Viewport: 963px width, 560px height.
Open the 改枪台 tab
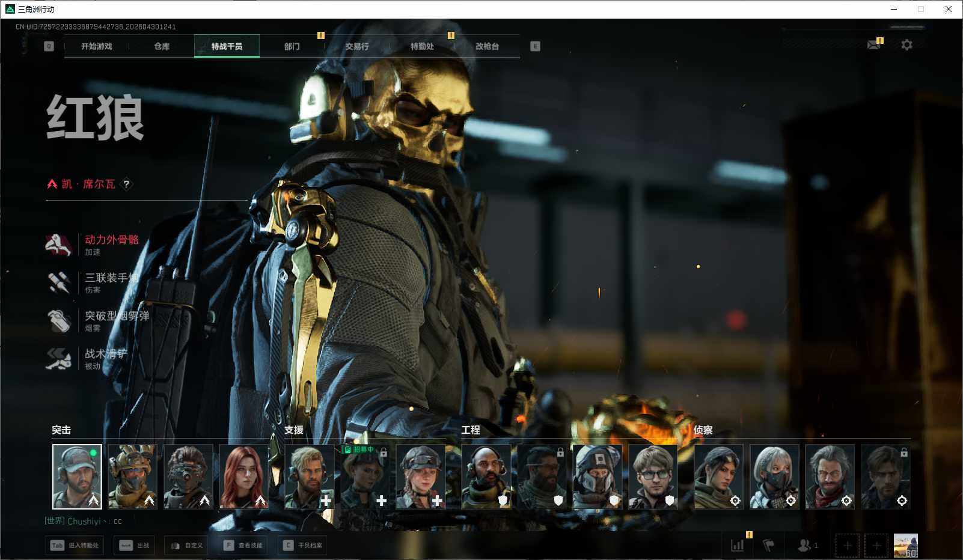(487, 46)
